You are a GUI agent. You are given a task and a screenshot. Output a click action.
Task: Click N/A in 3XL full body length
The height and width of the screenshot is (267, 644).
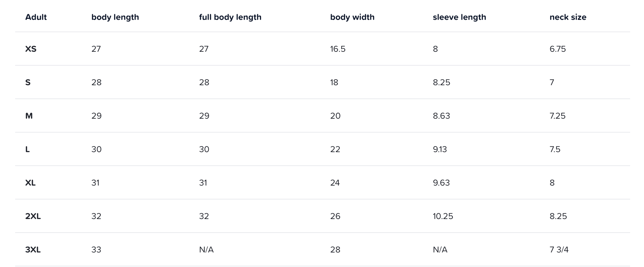206,250
